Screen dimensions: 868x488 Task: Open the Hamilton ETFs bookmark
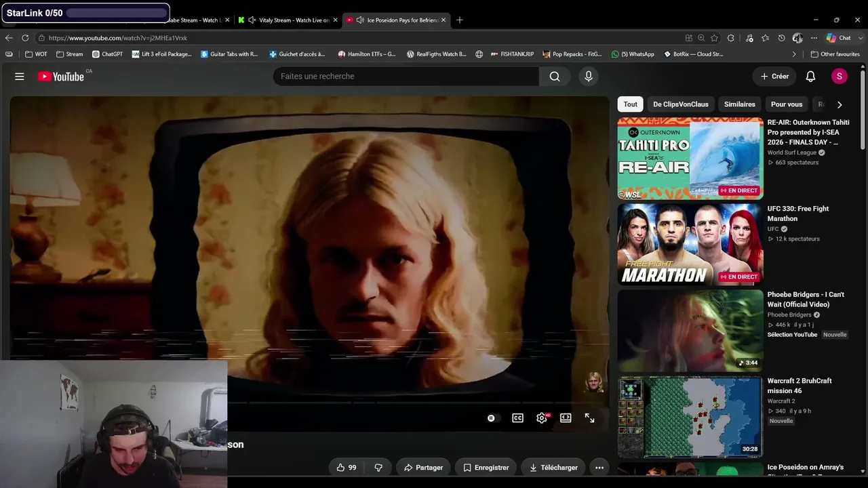pyautogui.click(x=367, y=54)
